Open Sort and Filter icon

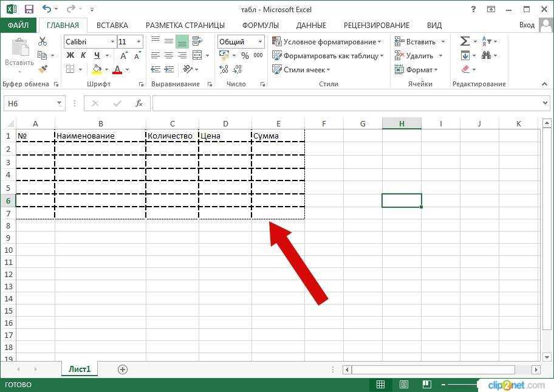[487, 41]
